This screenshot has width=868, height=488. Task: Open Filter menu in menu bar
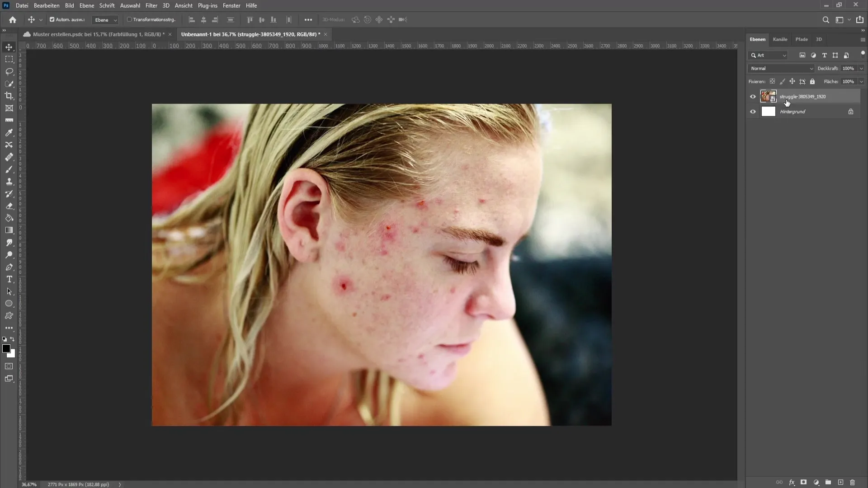(150, 5)
